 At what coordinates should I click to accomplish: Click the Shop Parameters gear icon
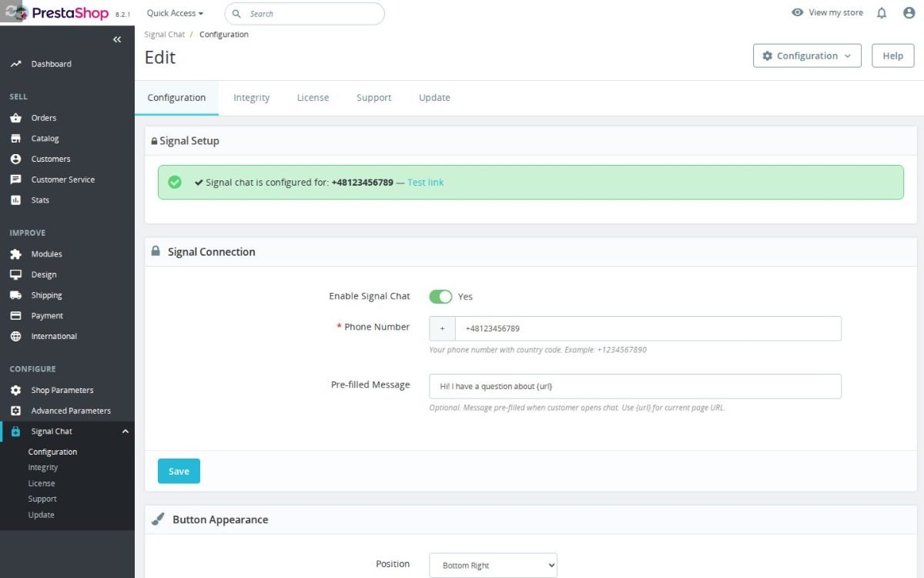point(15,390)
